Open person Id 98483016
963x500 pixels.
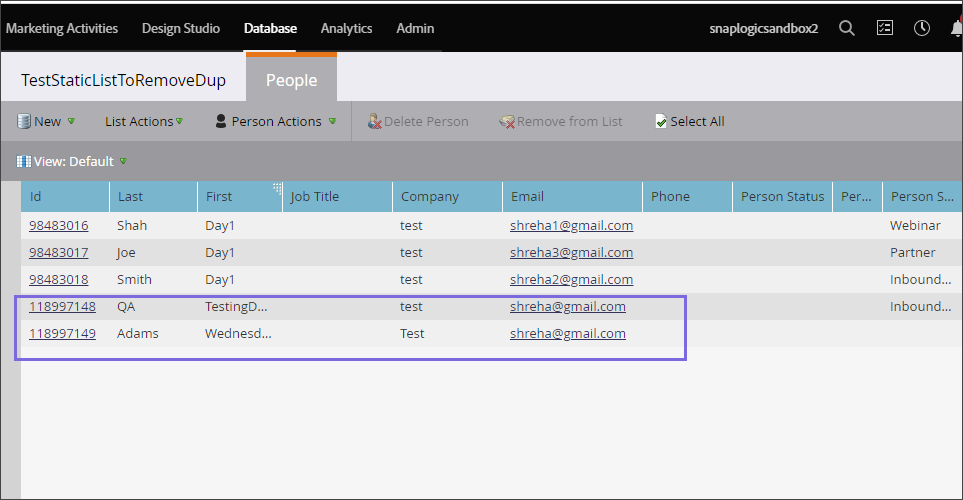pyautogui.click(x=58, y=225)
